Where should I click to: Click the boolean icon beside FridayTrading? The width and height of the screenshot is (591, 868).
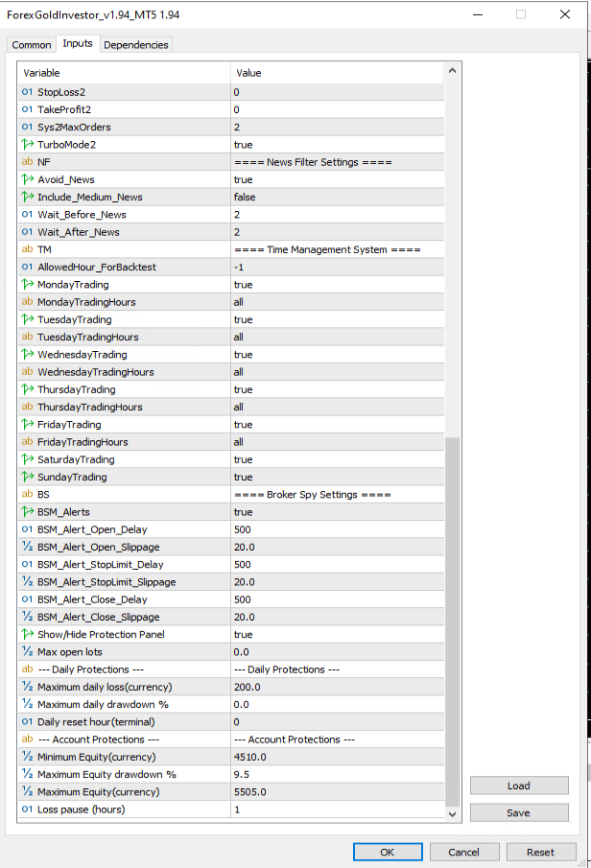(27, 425)
